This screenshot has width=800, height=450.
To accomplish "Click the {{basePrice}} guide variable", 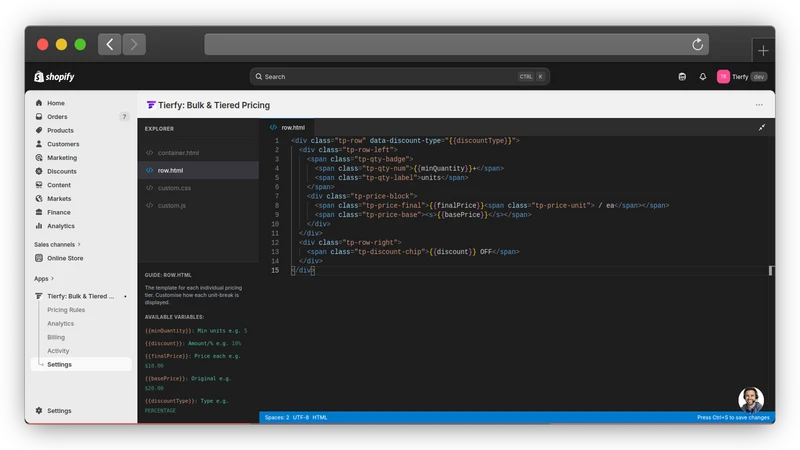I will 165,379.
